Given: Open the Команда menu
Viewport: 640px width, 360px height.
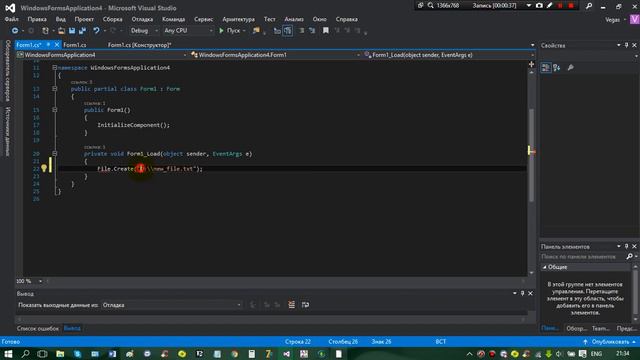Looking at the screenshot, I should (173, 19).
